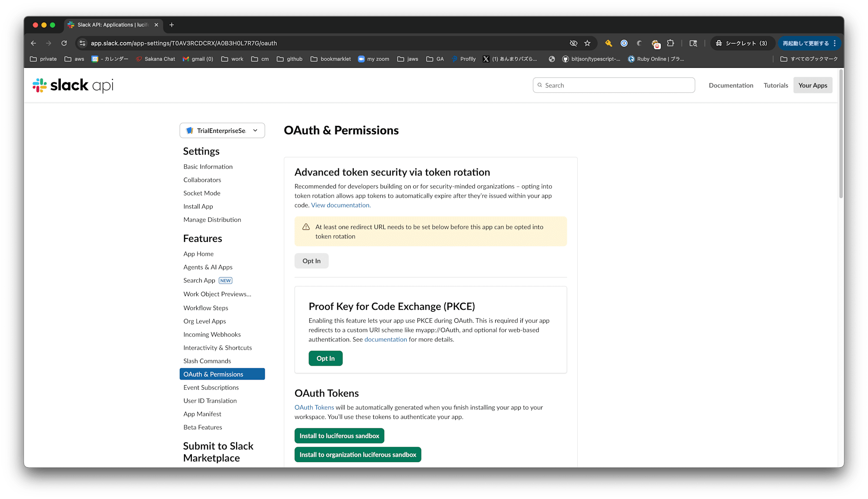Click the browser forward arrow

(x=49, y=43)
